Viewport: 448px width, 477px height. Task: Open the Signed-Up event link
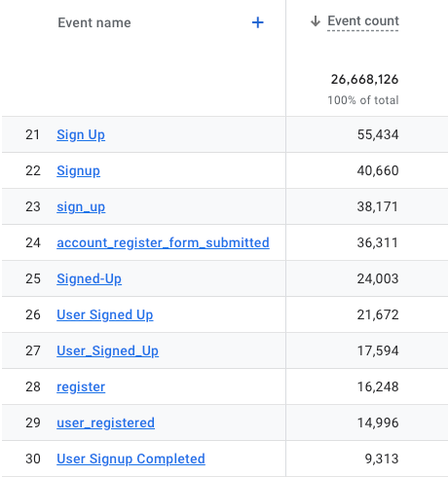[90, 278]
